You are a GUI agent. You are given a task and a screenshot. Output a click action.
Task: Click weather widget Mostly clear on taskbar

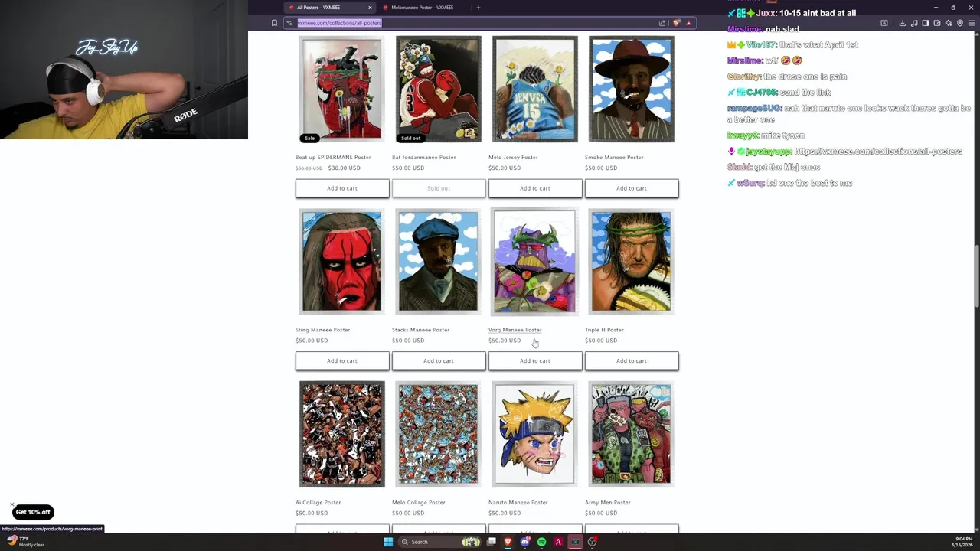tap(24, 542)
